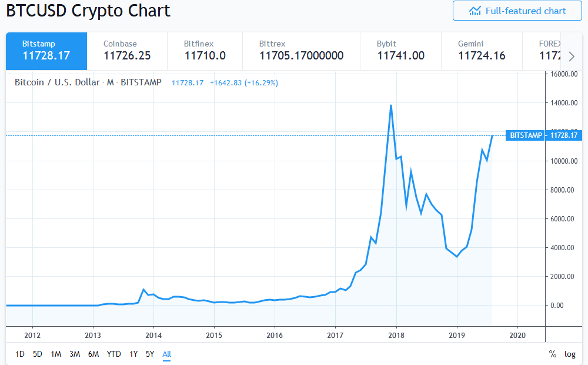Switch to the 5D view
This screenshot has height=365, width=588.
(x=37, y=354)
